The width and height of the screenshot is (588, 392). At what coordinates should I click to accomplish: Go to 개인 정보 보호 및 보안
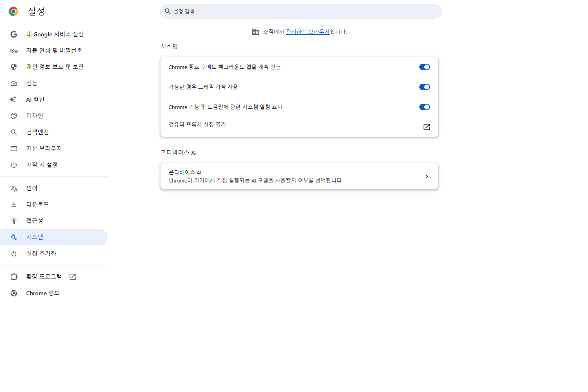click(54, 67)
